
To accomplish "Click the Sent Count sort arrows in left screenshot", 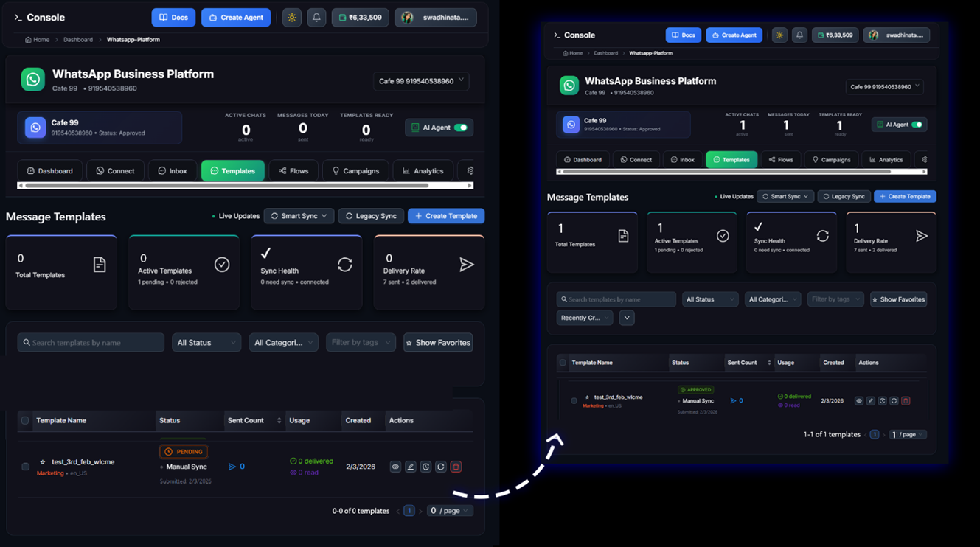I will [x=279, y=421].
